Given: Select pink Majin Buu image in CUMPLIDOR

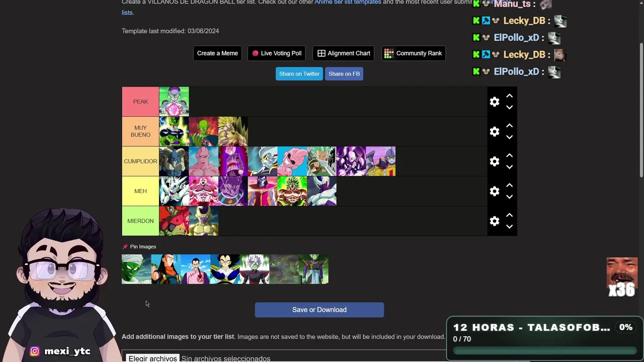Looking at the screenshot, I should [292, 161].
